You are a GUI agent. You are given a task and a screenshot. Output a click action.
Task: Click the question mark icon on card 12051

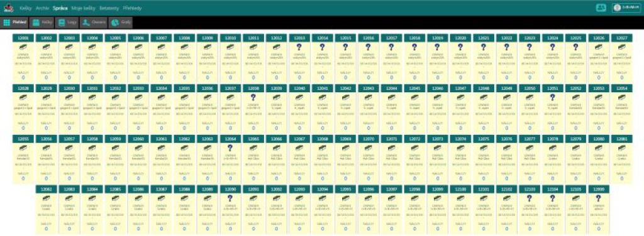pyautogui.click(x=553, y=97)
